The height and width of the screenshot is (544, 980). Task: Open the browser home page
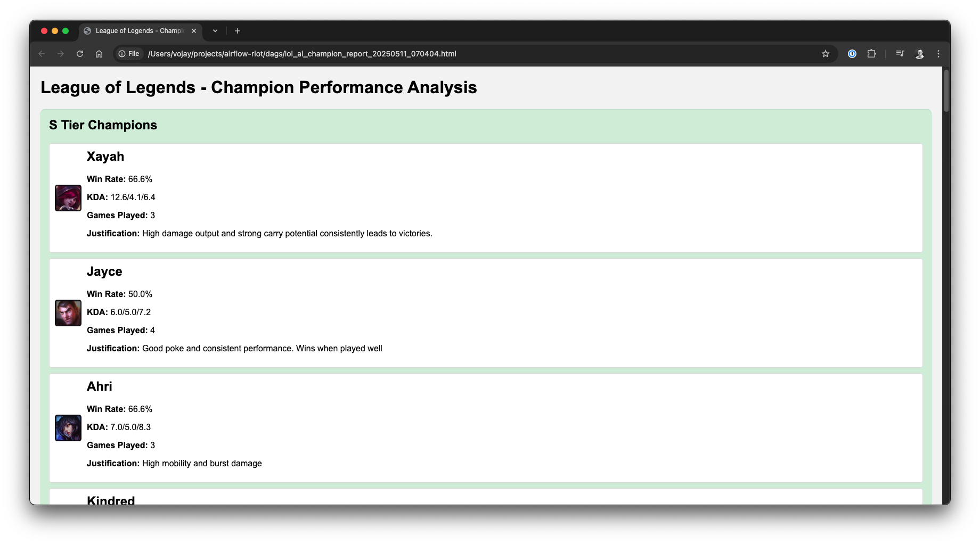click(99, 54)
